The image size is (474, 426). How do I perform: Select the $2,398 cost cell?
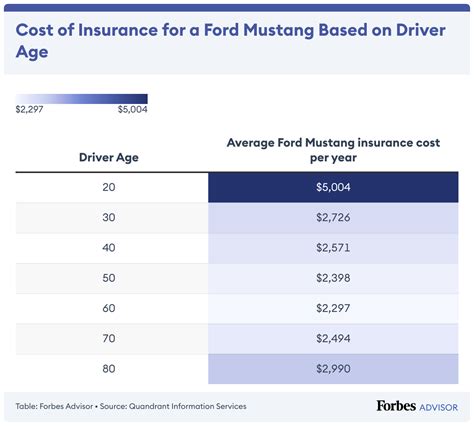pyautogui.click(x=333, y=278)
